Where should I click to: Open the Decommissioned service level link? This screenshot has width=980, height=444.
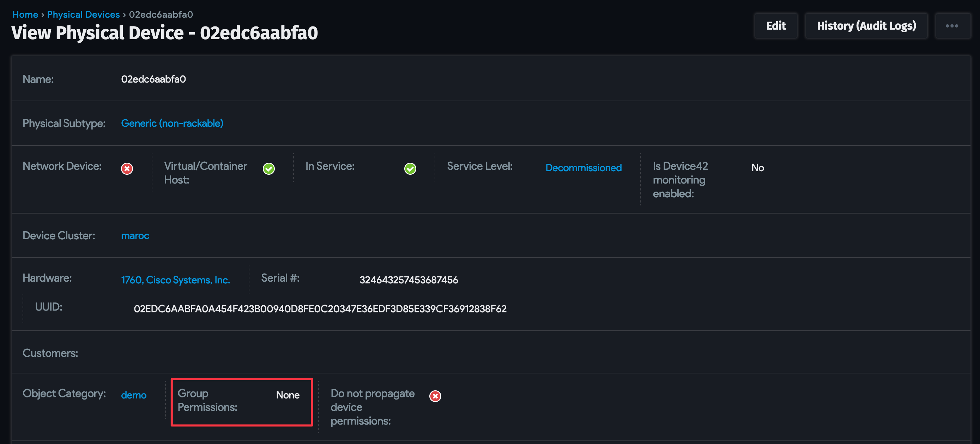point(583,168)
